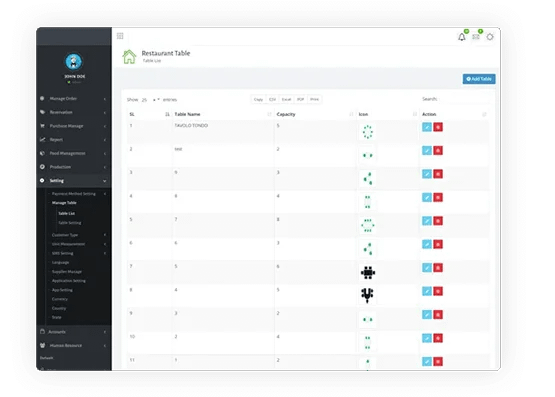Screen dimensions: 555x397
Task: Click the black table icon in row 7
Action: 367,272
